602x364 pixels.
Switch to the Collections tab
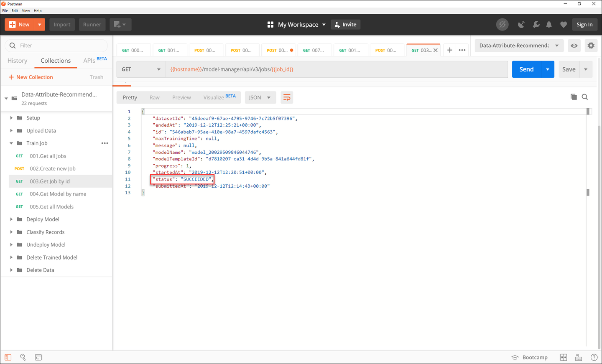click(56, 61)
